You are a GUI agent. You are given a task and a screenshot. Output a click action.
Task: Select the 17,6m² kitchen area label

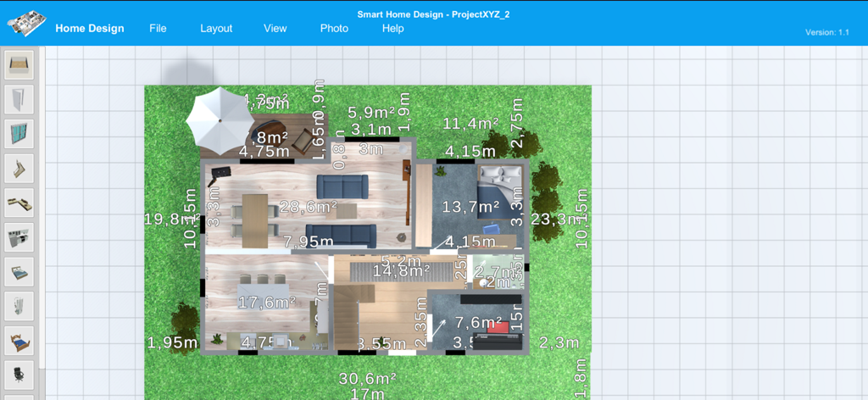[x=267, y=302]
